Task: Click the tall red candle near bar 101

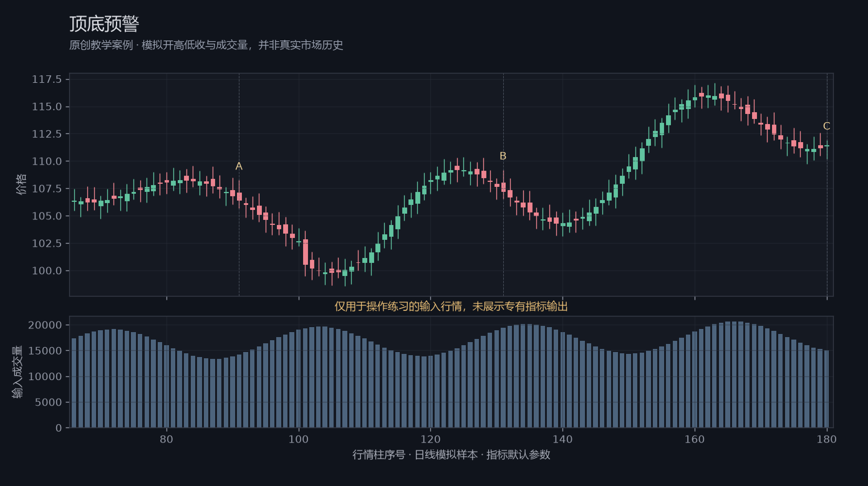Action: [306, 252]
